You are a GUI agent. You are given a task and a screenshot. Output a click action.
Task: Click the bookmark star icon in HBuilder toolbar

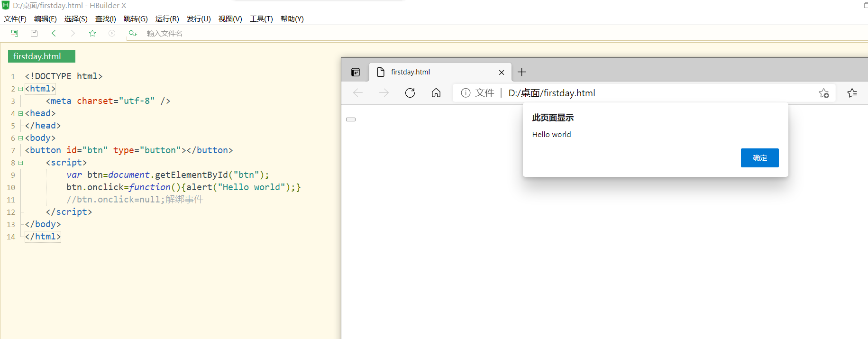[92, 33]
